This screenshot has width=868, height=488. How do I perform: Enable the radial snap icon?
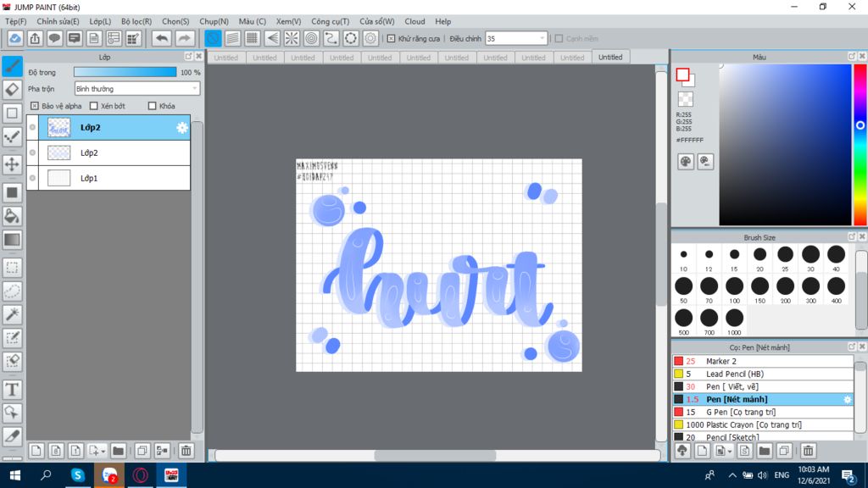tap(292, 38)
